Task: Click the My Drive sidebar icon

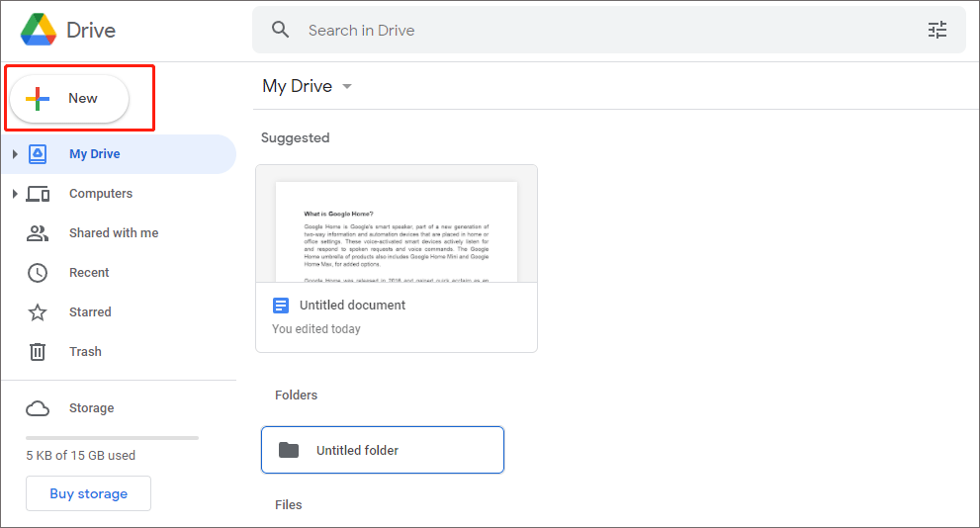Action: point(38,153)
